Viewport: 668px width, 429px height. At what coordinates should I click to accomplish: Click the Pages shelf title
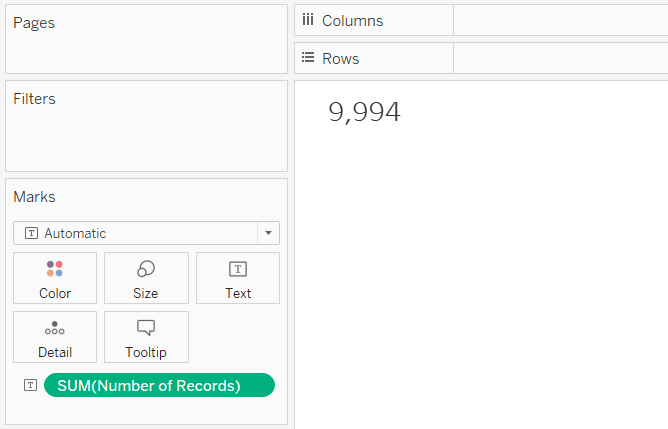coord(34,23)
